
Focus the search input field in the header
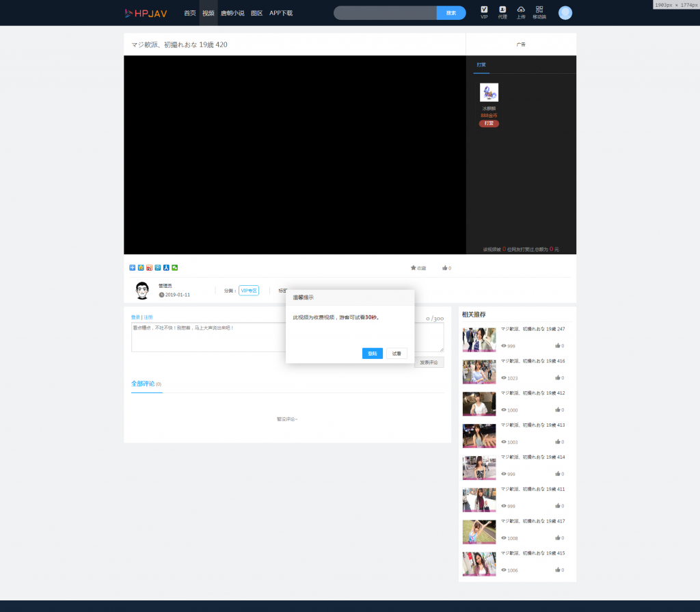[385, 13]
